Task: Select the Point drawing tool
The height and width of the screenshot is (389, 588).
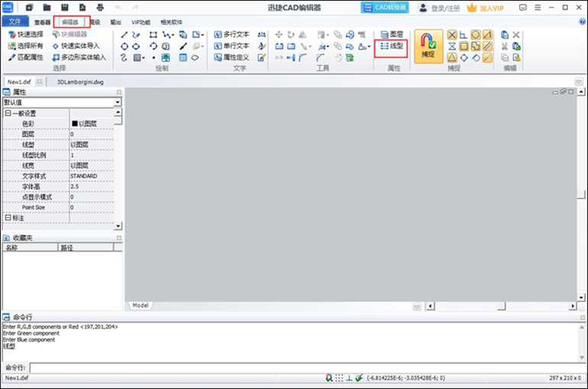Action: [x=153, y=58]
